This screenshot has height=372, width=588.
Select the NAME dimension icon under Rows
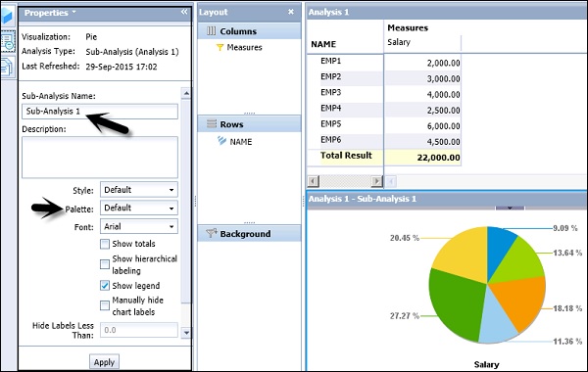[221, 141]
